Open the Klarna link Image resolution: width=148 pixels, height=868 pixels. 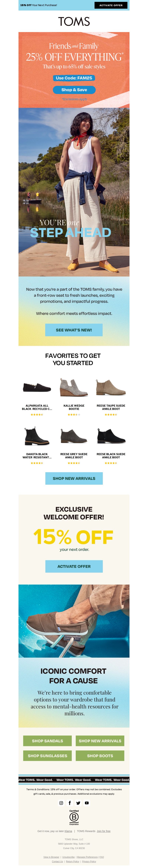[68, 831]
